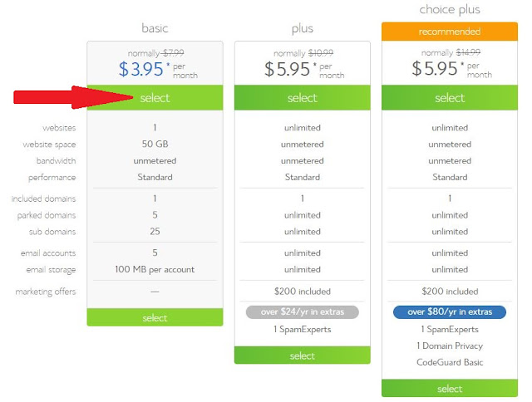Hit the bottom select button of choice plus
Image resolution: width=532 pixels, height=402 pixels.
pos(450,389)
